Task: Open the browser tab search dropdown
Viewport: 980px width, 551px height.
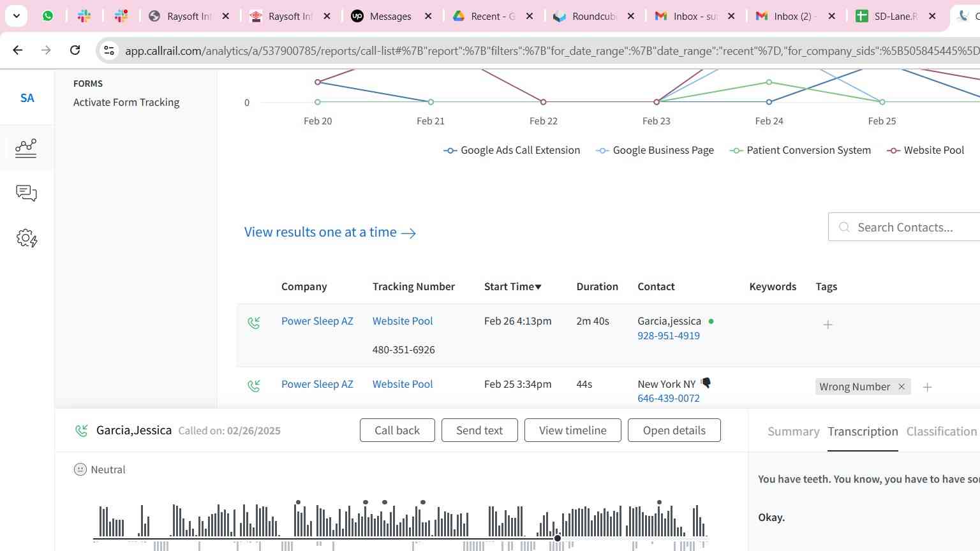Action: [16, 16]
